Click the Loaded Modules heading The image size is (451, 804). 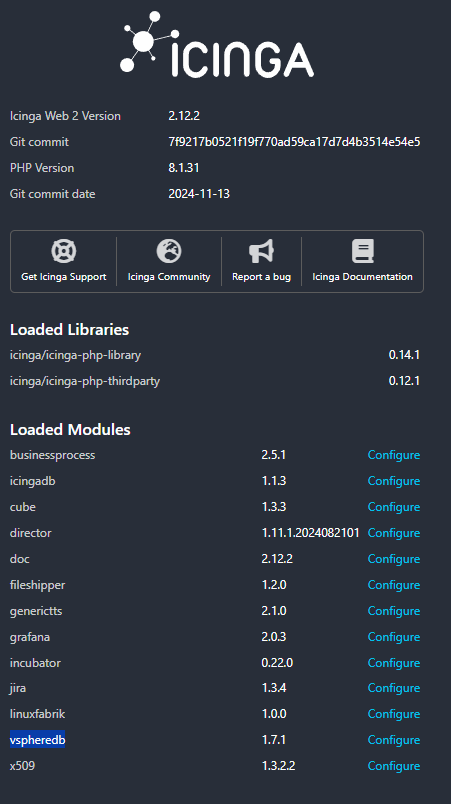point(70,430)
